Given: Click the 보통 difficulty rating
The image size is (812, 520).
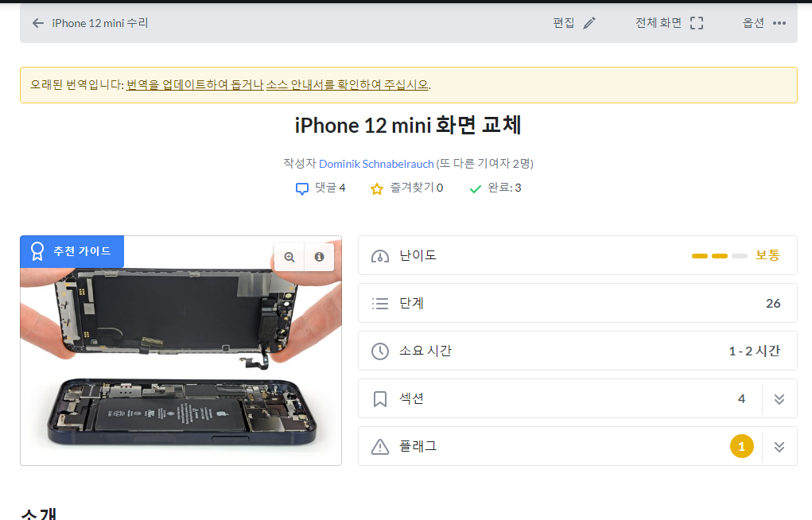Looking at the screenshot, I should [767, 255].
